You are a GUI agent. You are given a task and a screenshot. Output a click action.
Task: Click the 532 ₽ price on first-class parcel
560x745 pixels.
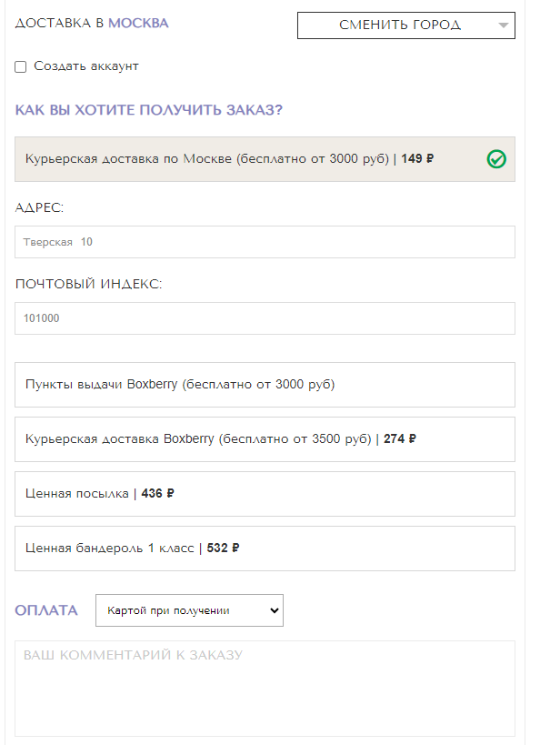click(x=223, y=549)
